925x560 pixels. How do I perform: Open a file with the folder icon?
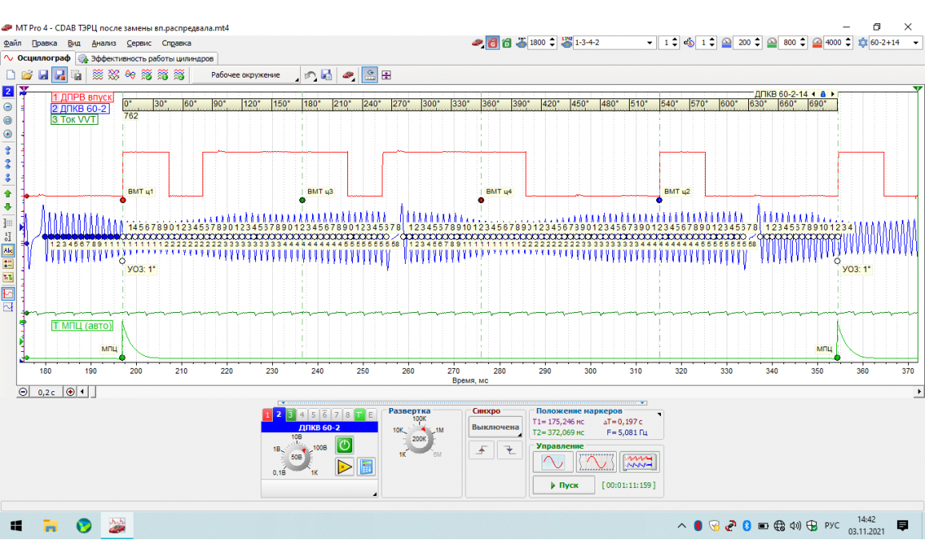pos(26,74)
